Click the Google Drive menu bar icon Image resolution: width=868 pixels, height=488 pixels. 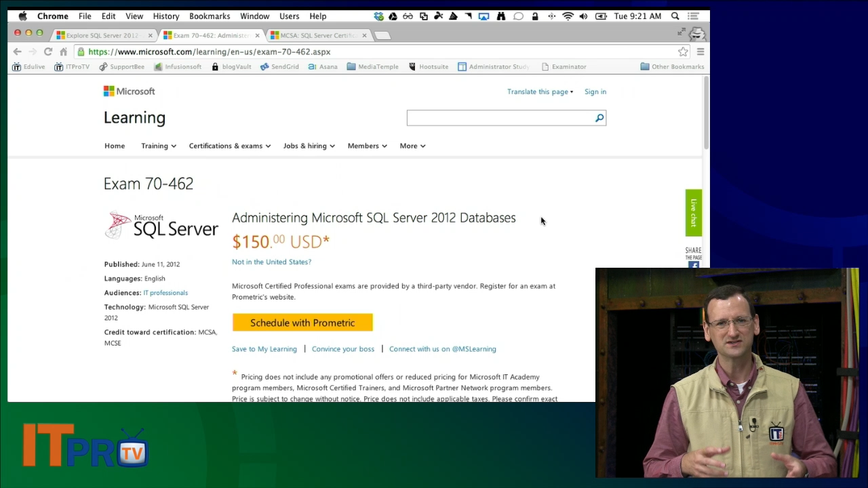coord(393,16)
